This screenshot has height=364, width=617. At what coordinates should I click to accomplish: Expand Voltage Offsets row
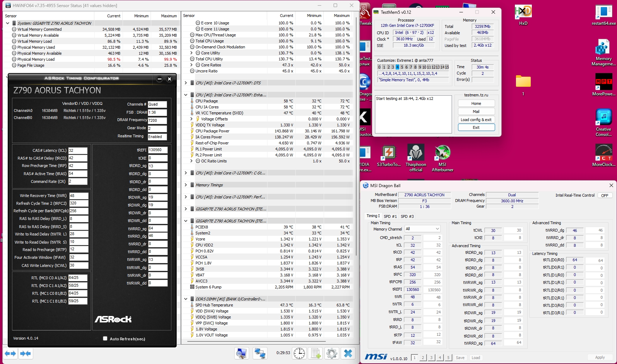point(192,119)
